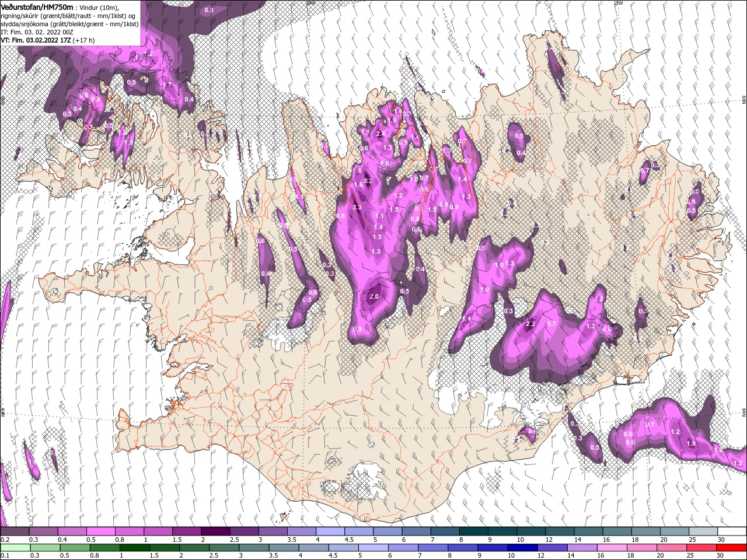Click the 2.0 snowfall value on the map

pos(375,296)
